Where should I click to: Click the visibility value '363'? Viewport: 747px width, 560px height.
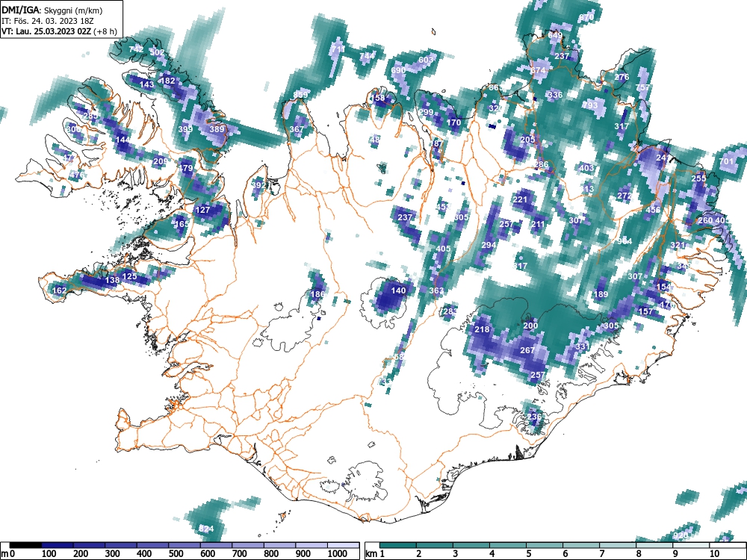436,290
